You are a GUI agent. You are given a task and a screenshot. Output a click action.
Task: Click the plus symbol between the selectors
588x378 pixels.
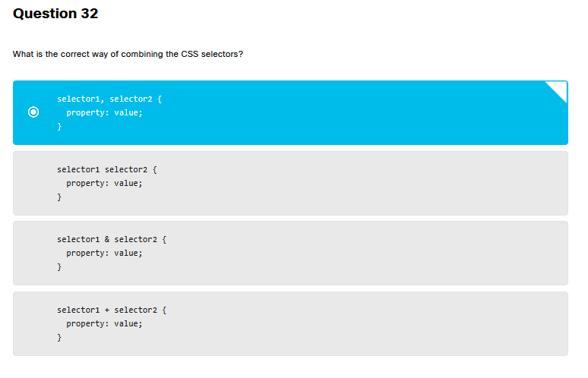107,310
